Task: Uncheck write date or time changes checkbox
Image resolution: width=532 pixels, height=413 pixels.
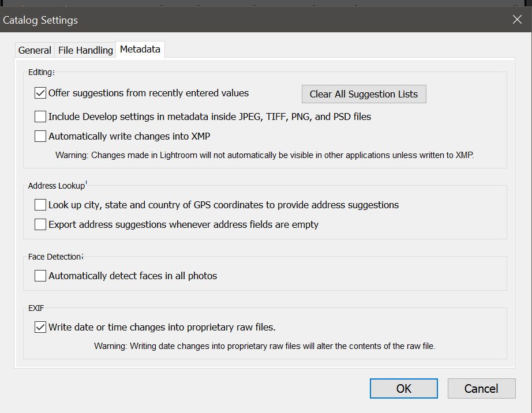Action: coord(40,327)
